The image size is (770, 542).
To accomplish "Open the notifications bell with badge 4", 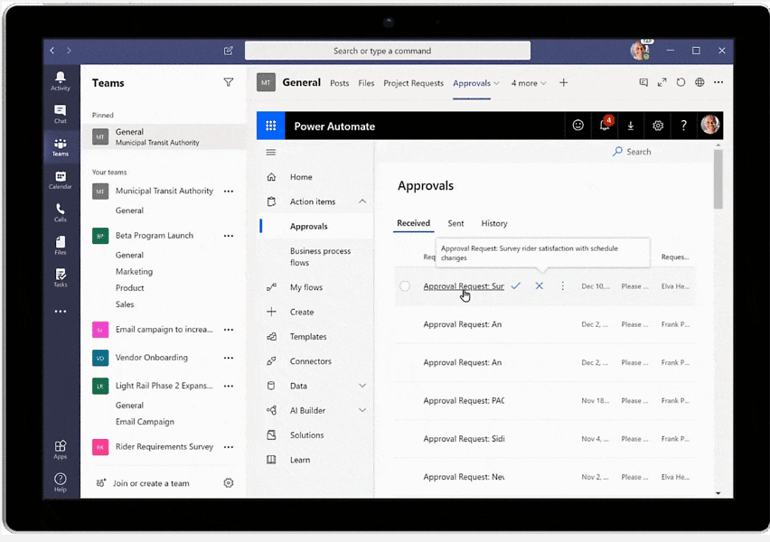I will (x=605, y=125).
